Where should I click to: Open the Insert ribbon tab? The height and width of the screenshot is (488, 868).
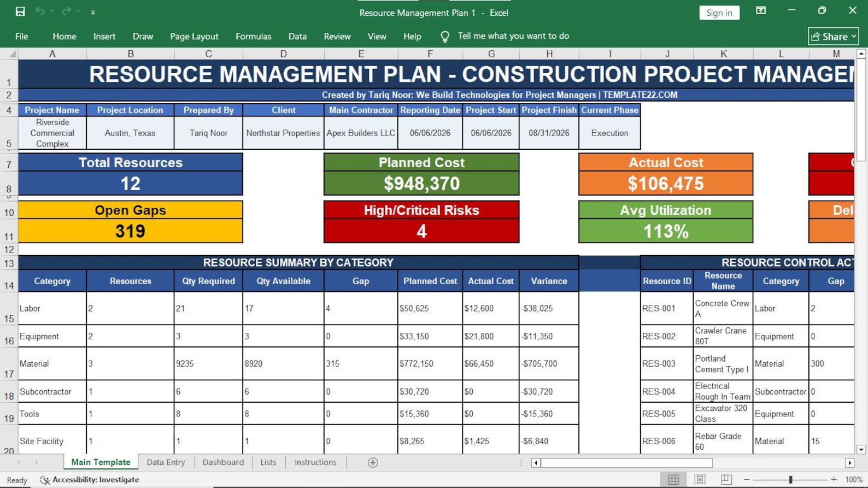click(104, 36)
